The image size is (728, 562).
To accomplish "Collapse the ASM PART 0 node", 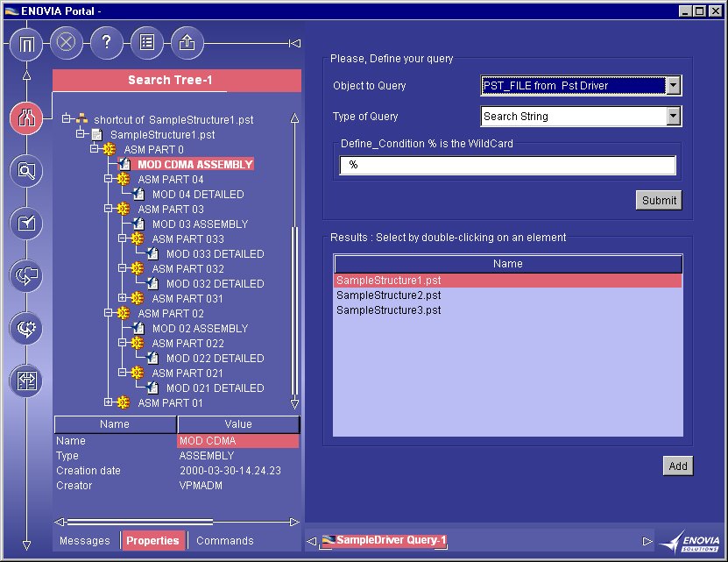I will pos(95,149).
